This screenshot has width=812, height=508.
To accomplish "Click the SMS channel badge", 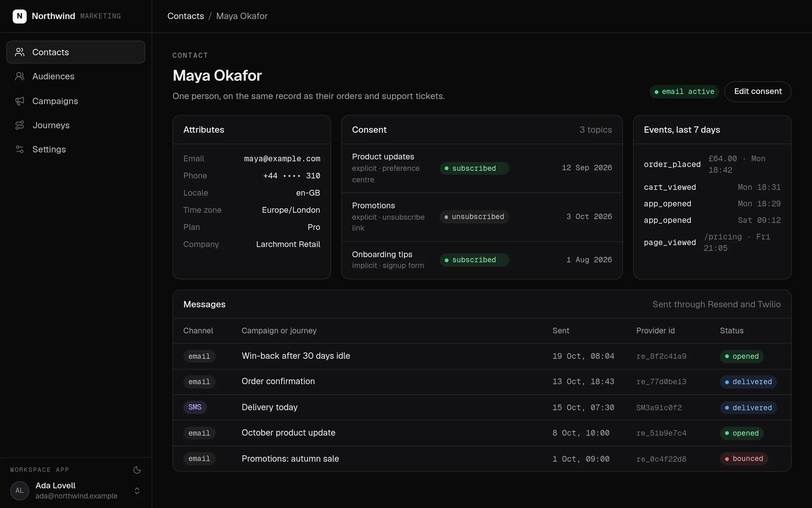I will coord(195,407).
